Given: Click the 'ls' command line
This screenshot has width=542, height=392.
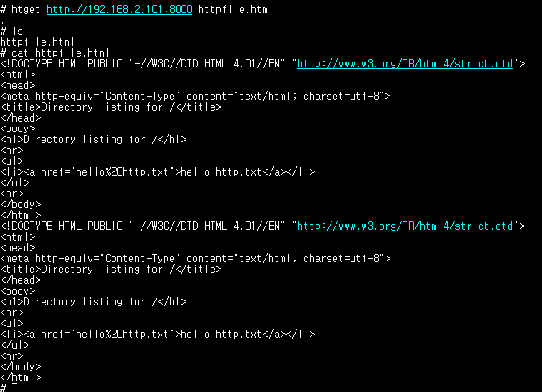Looking at the screenshot, I should [12, 32].
